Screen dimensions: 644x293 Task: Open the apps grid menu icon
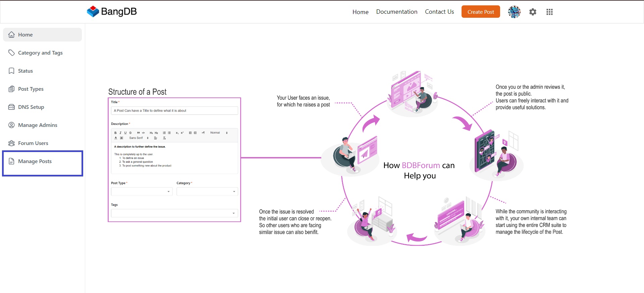click(549, 12)
